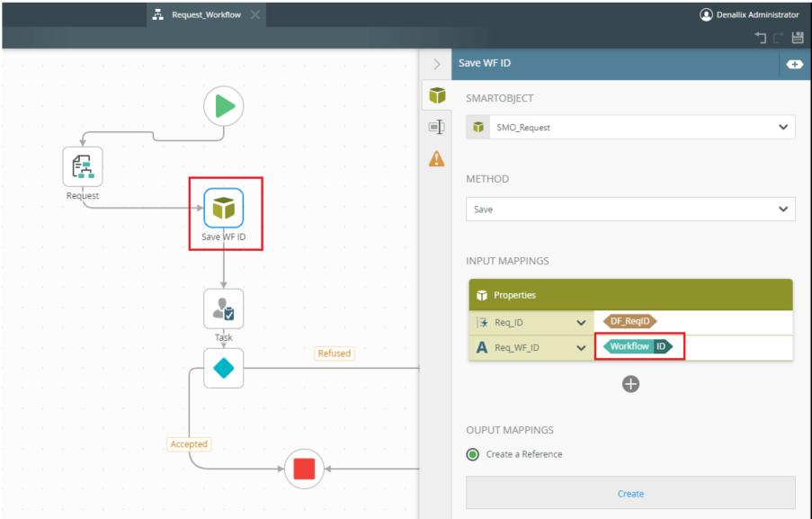Switch to the Request_Workflow tab

coord(206,14)
